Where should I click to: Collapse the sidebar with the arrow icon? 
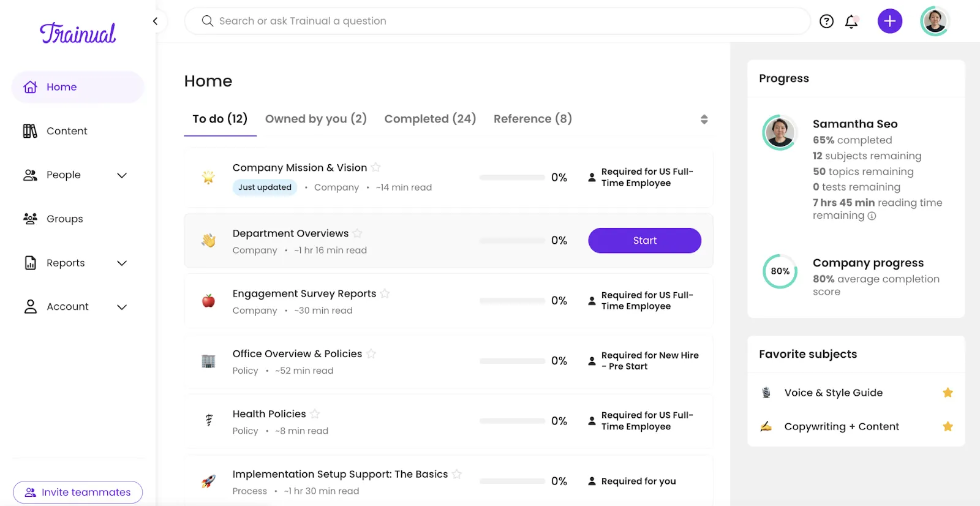tap(155, 21)
